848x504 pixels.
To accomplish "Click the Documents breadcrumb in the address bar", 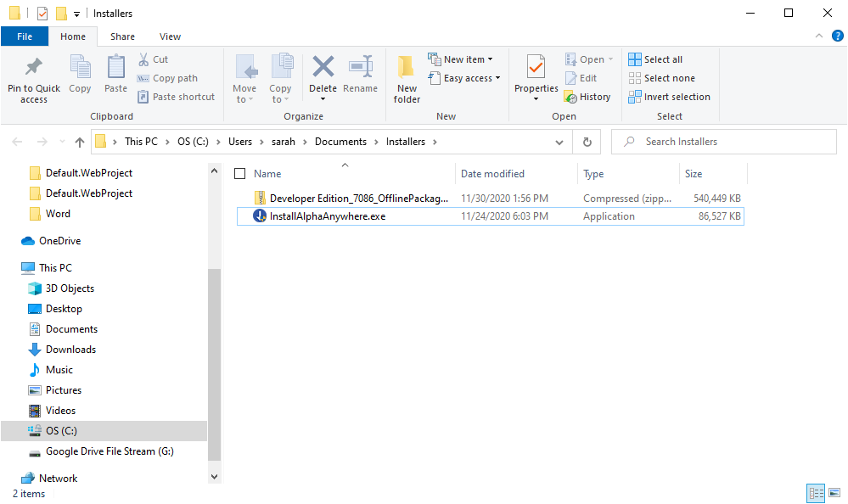I will tap(340, 142).
